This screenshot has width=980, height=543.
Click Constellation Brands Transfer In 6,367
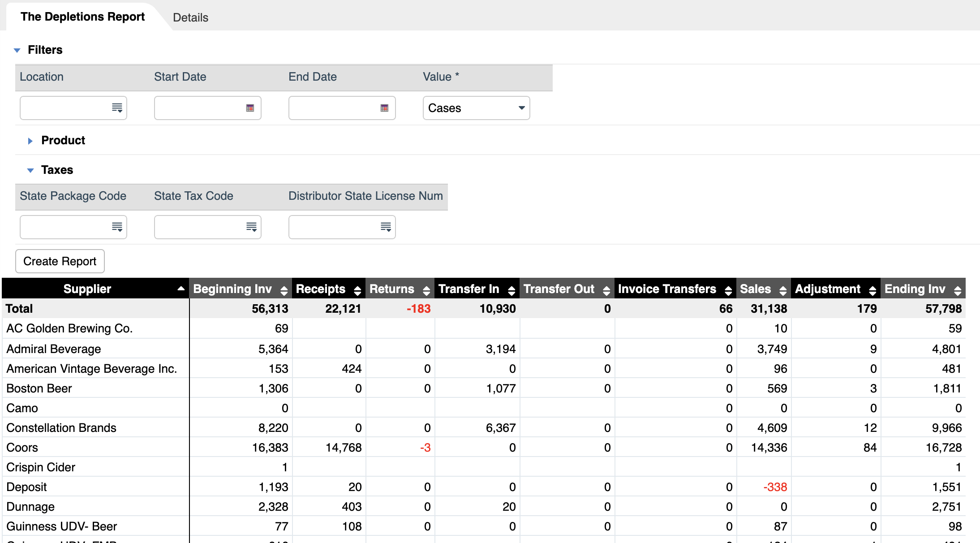[x=501, y=428]
